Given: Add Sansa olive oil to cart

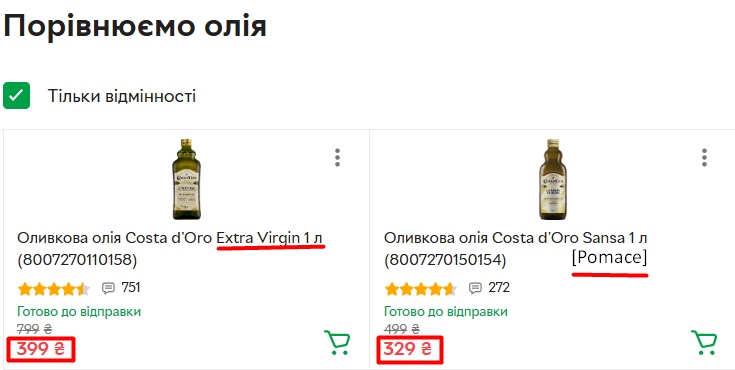Looking at the screenshot, I should pyautogui.click(x=704, y=343).
